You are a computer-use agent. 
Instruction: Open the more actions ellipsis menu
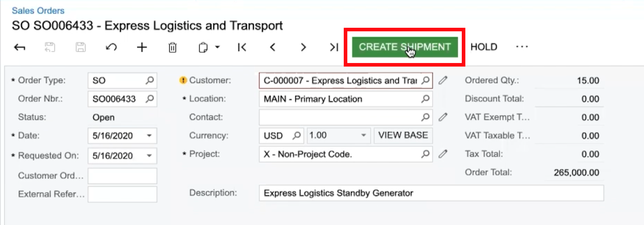click(x=522, y=47)
